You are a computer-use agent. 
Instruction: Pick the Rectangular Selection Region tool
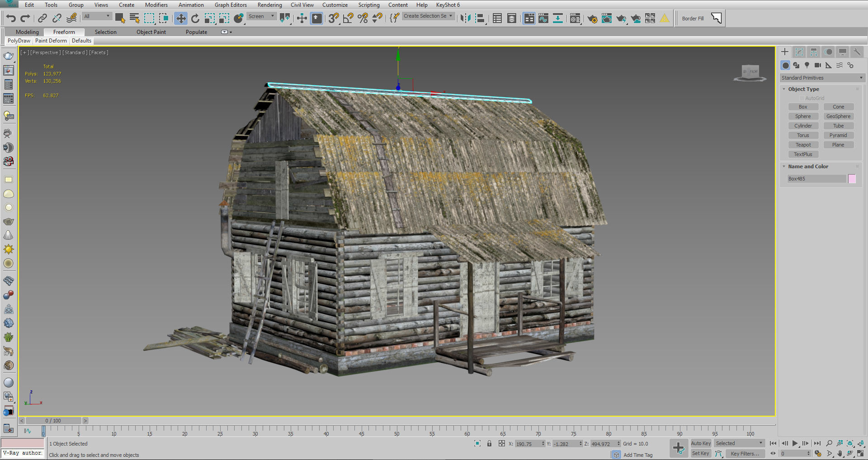(149, 18)
